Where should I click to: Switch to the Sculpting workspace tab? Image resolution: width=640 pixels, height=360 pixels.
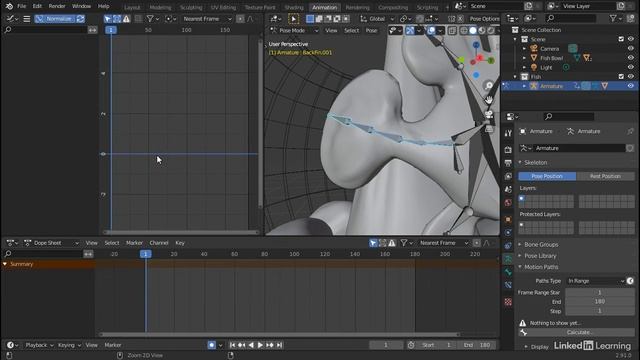tap(191, 7)
